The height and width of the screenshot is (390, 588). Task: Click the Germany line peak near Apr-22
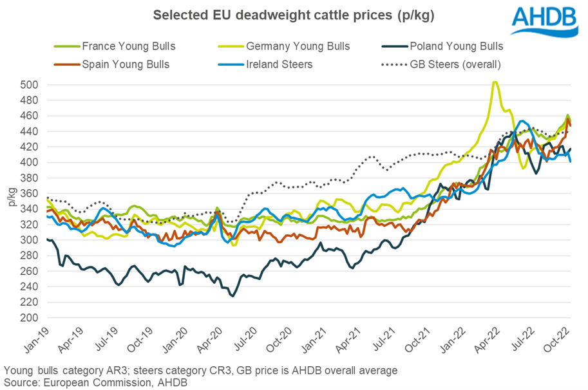click(x=494, y=82)
